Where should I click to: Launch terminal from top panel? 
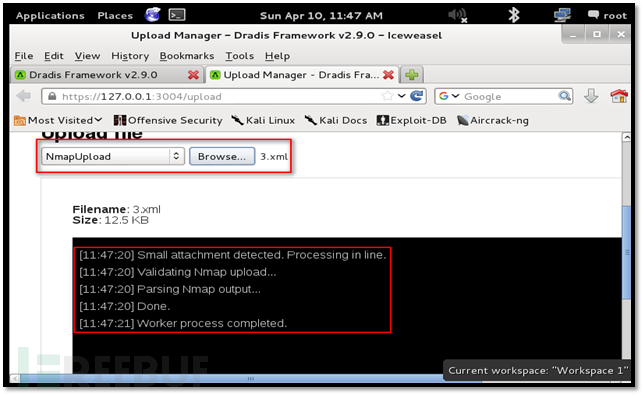click(x=177, y=15)
